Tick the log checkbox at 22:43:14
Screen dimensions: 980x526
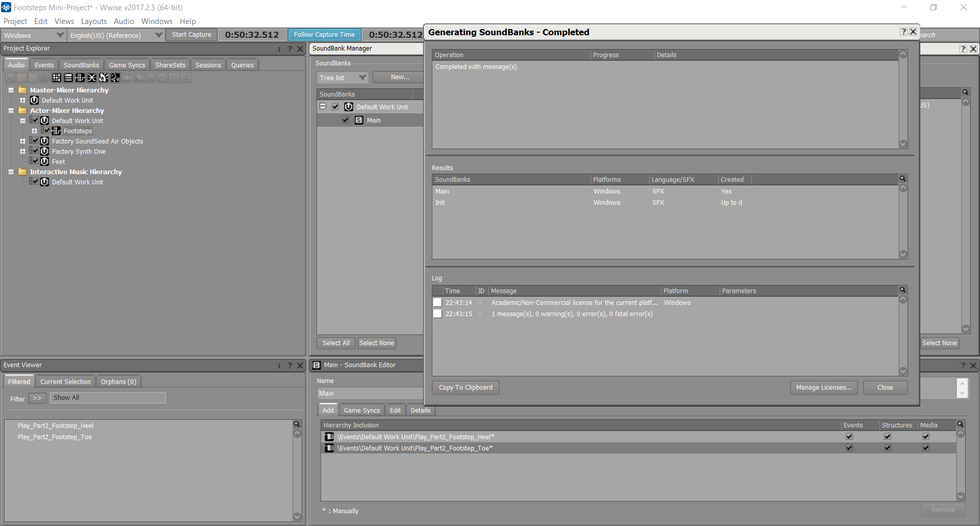[x=437, y=302]
